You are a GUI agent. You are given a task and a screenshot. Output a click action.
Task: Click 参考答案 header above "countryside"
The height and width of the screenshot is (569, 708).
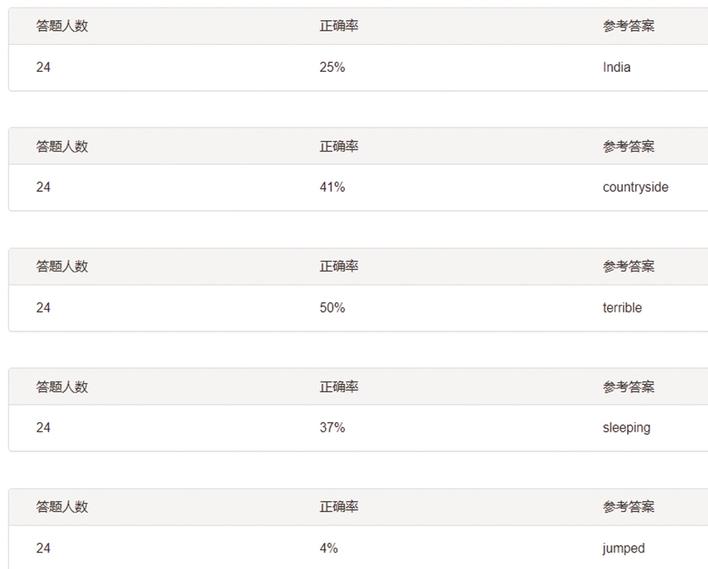pos(629,146)
